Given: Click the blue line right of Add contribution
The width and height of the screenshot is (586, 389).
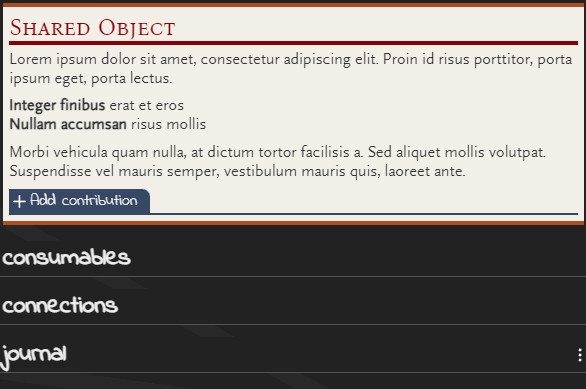Looking at the screenshot, I should coord(364,214).
